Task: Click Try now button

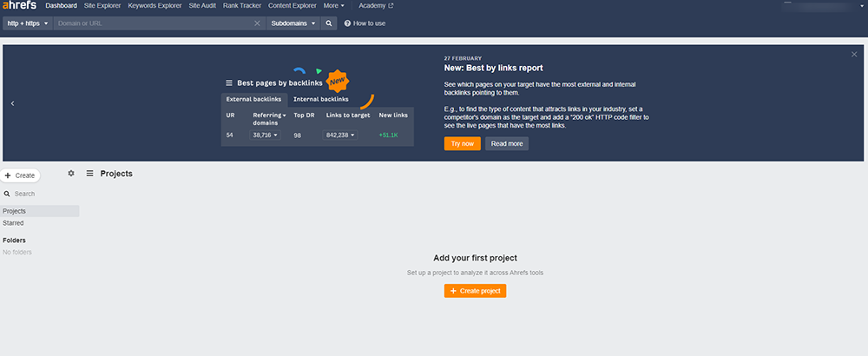Action: [x=463, y=143]
